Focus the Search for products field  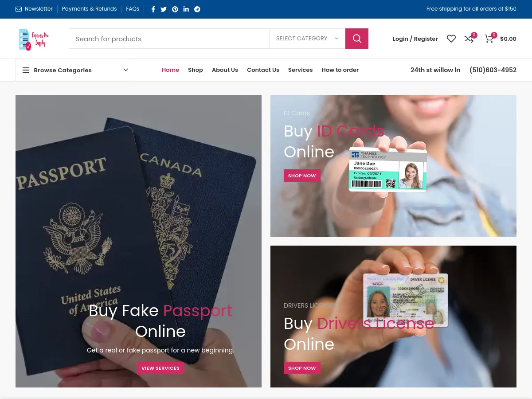tap(169, 39)
